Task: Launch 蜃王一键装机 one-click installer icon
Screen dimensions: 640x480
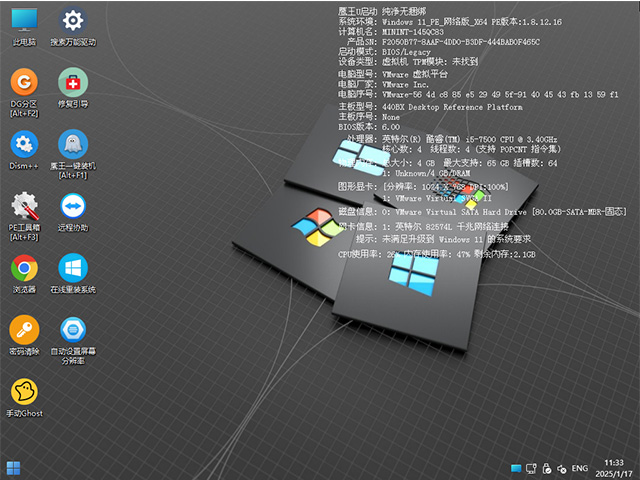Action: coord(73,155)
